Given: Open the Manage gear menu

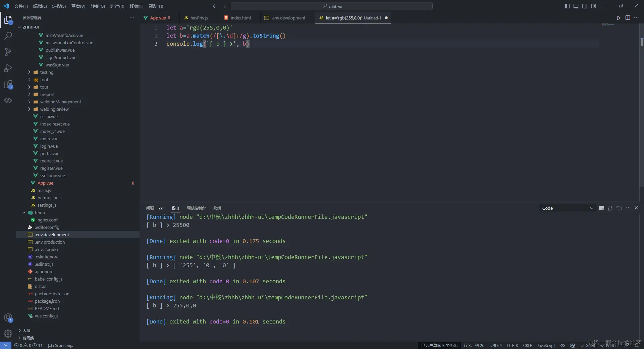Looking at the screenshot, I should pyautogui.click(x=8, y=334).
